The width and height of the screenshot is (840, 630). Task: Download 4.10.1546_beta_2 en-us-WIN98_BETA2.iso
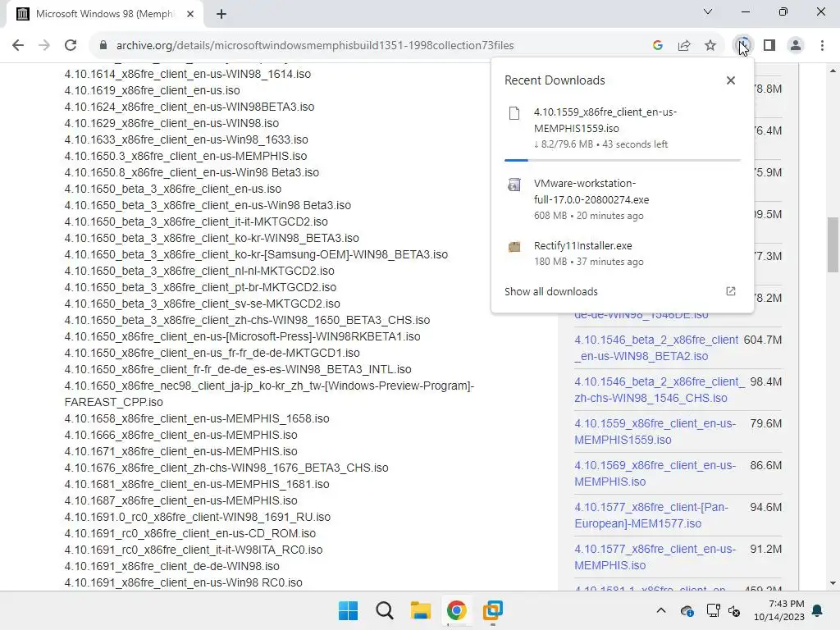tap(656, 348)
